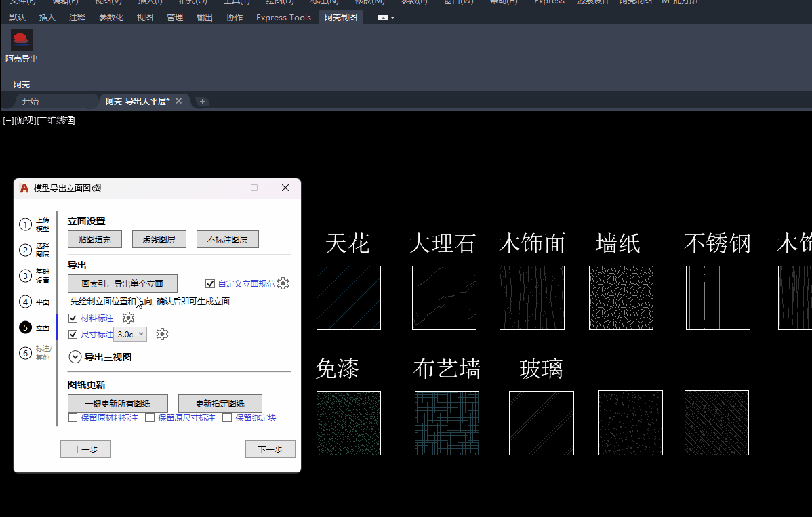Click the 阿壳导出 red ribbon icon
The image size is (812, 517).
22,41
